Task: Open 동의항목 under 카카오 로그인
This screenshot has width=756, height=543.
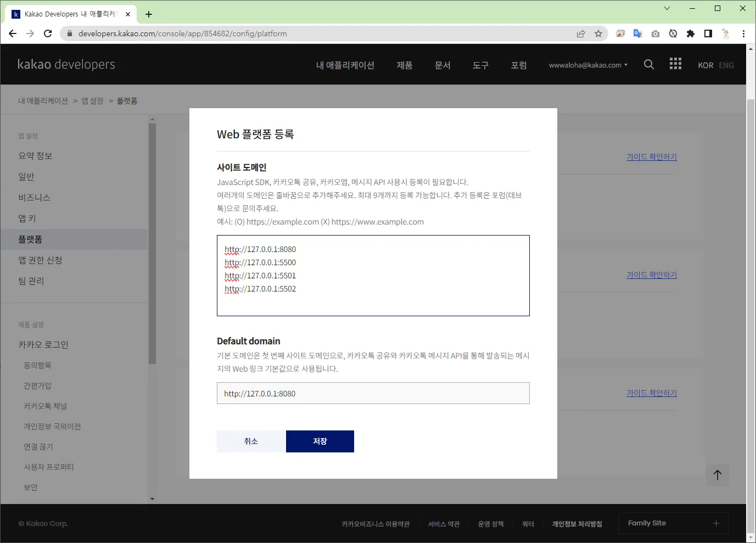Action: click(37, 365)
